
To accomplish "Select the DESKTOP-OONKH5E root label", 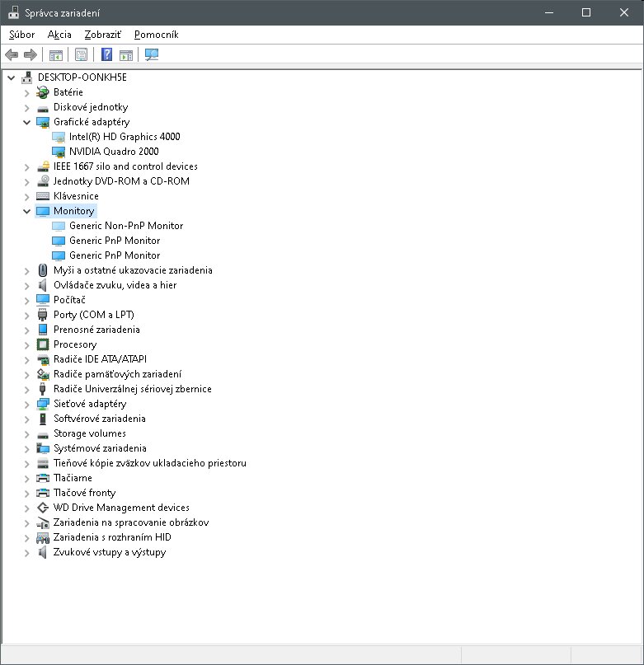I will pyautogui.click(x=82, y=77).
